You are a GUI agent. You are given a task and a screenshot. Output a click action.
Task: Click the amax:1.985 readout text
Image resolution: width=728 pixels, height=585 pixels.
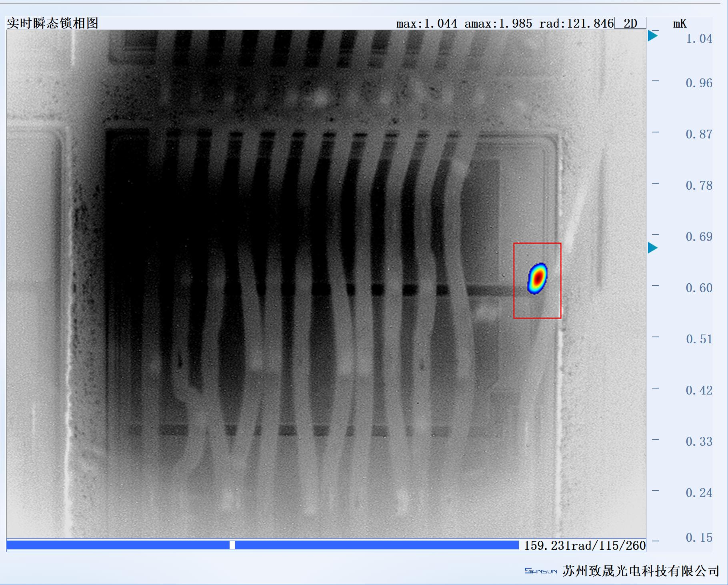point(498,24)
